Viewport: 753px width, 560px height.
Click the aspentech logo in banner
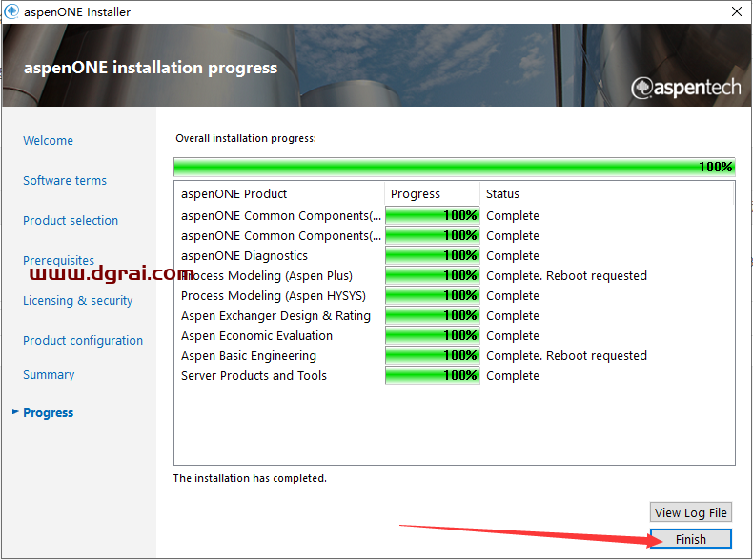click(685, 88)
